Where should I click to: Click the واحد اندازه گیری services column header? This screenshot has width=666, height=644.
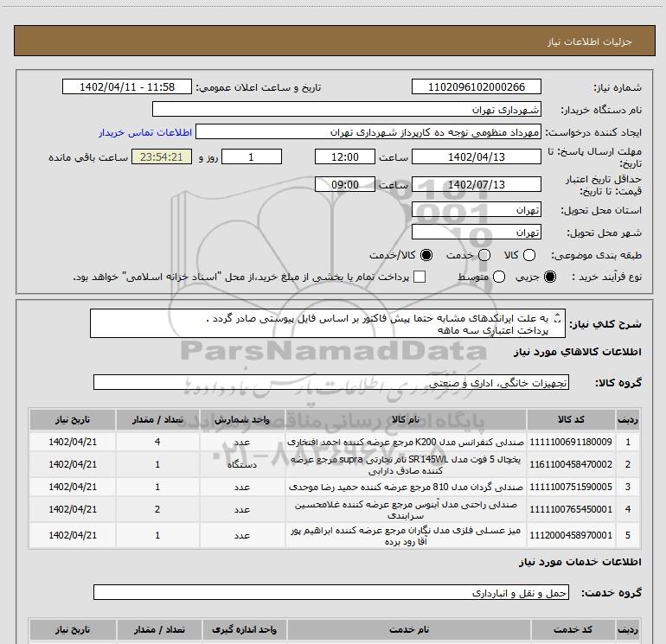[244, 629]
